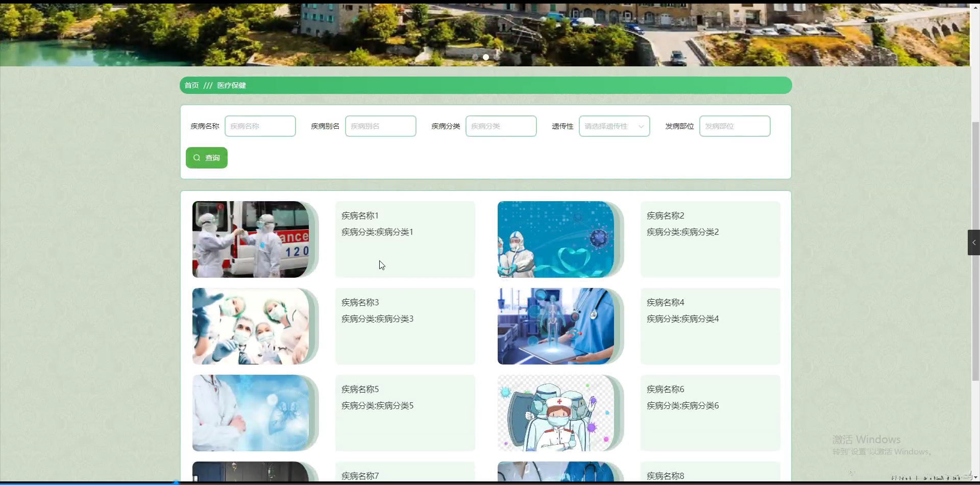This screenshot has height=485, width=980.
Task: Expand the 请选择遗传性 dropdown
Action: [x=615, y=126]
